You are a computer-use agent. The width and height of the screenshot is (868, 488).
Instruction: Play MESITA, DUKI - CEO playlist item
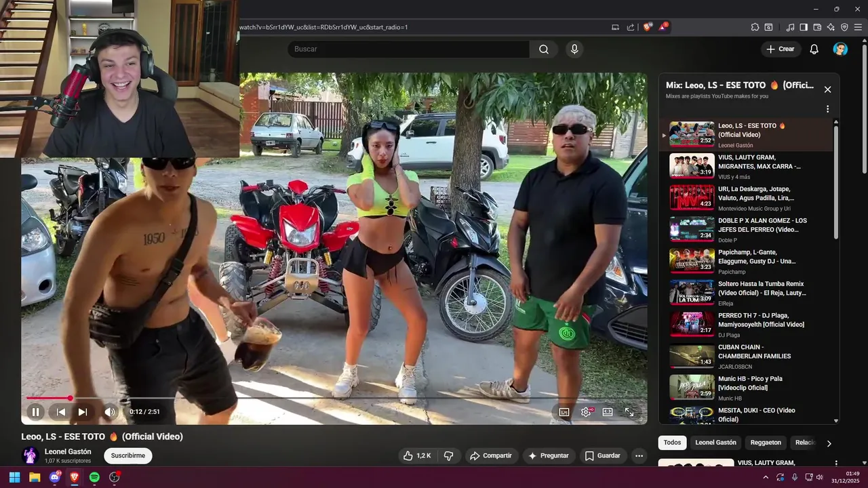746,414
